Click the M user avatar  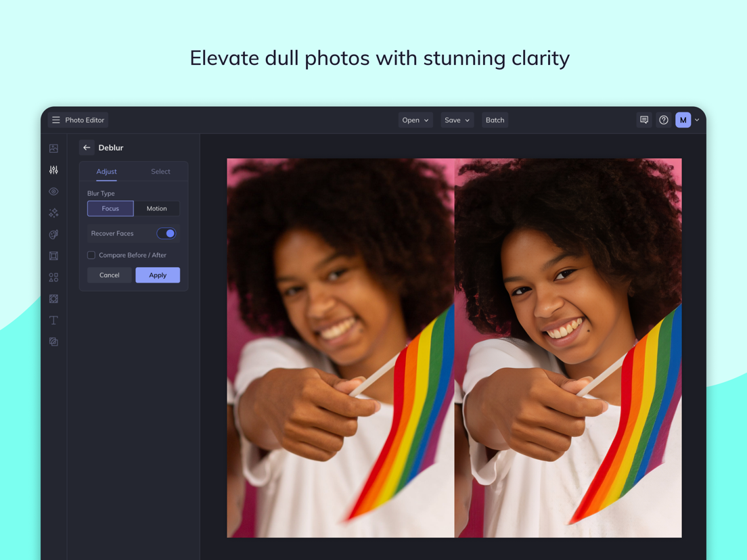point(683,120)
